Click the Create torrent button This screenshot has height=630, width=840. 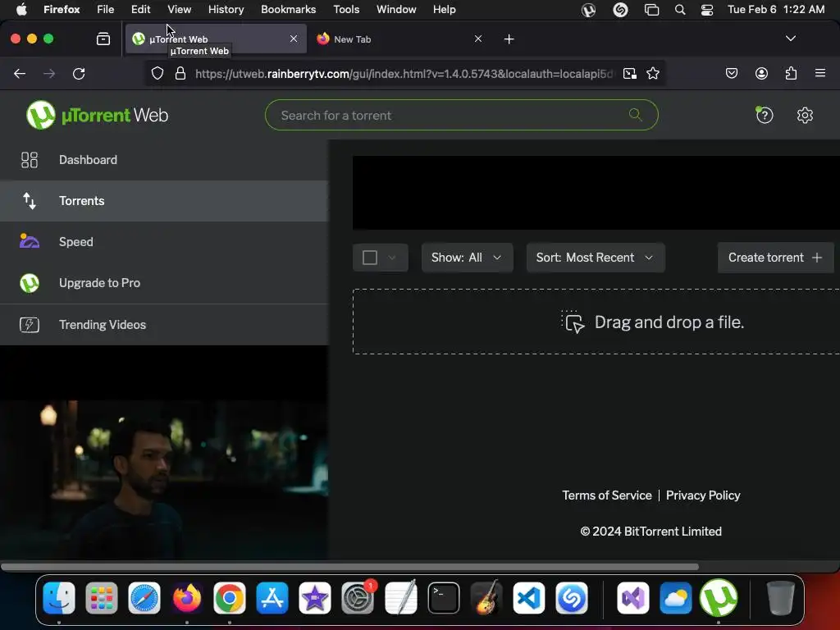(775, 258)
